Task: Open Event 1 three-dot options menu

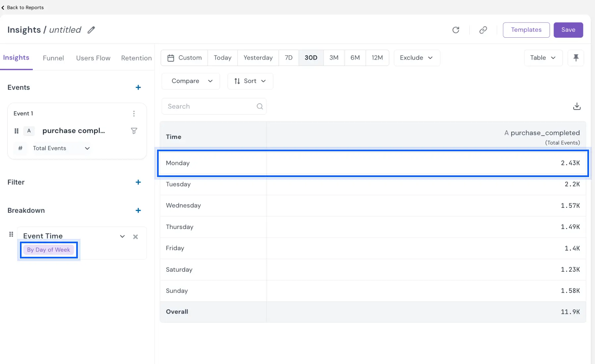Action: click(134, 114)
